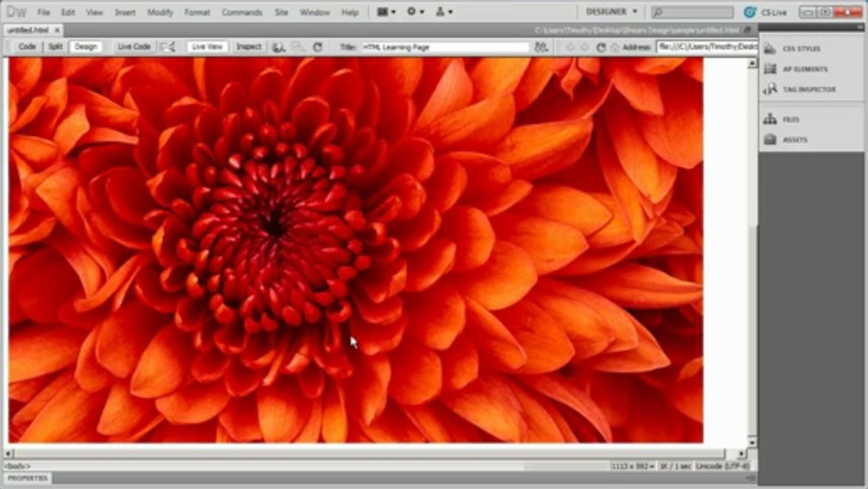Close the untitled.html document tab
Image resolution: width=868 pixels, height=489 pixels.
[x=58, y=30]
